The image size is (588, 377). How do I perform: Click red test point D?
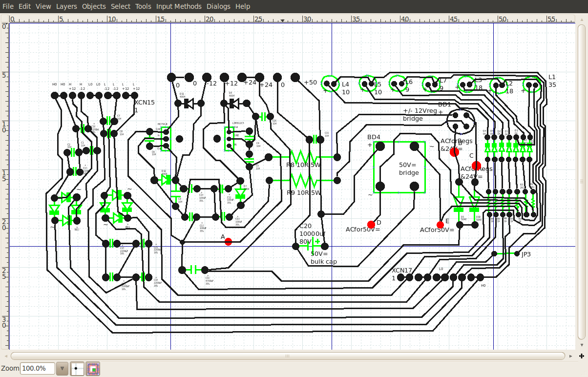click(371, 225)
